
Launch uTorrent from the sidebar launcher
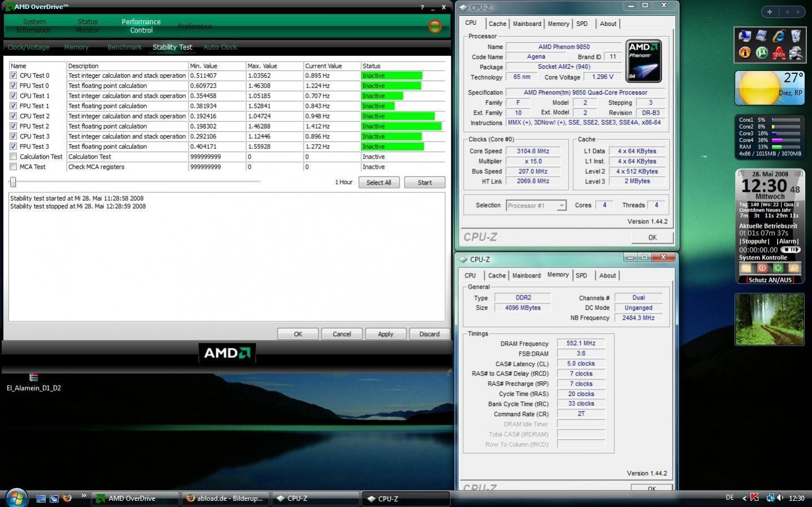762,53
